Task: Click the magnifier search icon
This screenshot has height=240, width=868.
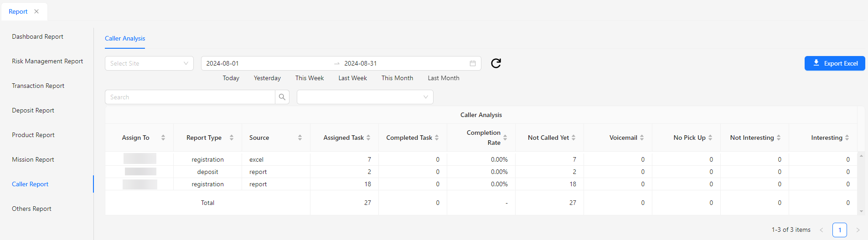Action: [282, 97]
